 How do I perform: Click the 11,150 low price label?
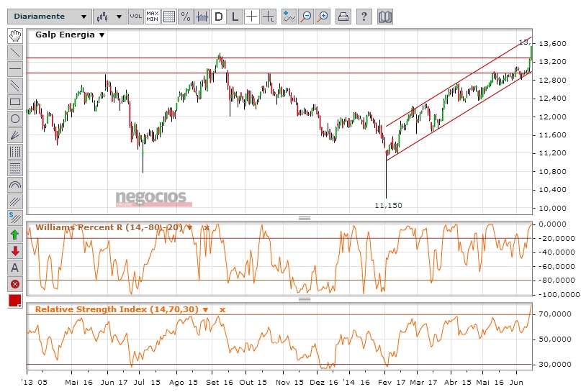coord(388,206)
